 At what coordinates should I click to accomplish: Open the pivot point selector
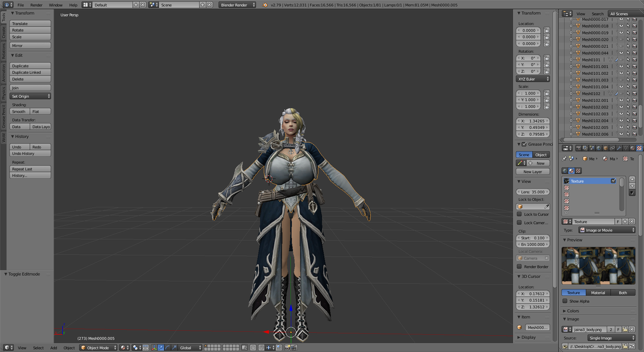(x=138, y=347)
